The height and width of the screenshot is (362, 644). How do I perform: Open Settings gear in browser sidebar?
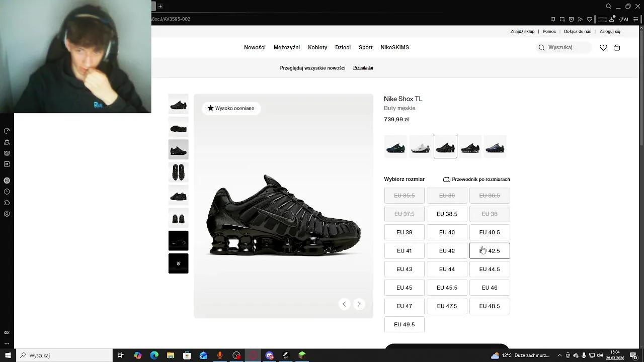click(7, 214)
